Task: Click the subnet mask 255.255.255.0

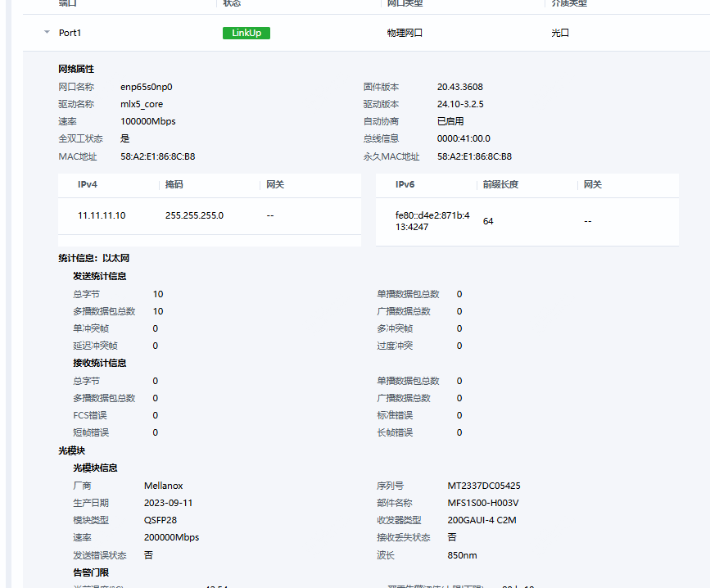Action: (194, 215)
